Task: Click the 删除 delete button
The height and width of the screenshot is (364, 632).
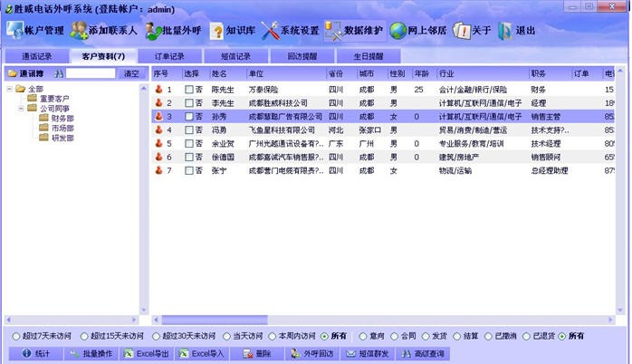Action: [x=257, y=353]
